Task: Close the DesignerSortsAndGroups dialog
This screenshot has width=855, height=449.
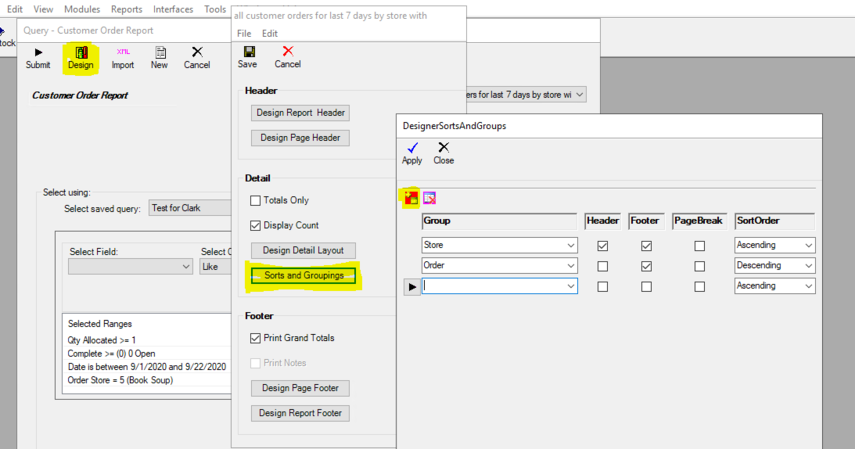Action: click(x=443, y=153)
